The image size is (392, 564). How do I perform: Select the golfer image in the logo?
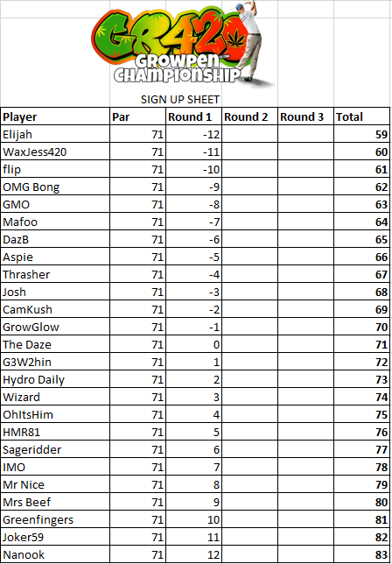point(249,41)
